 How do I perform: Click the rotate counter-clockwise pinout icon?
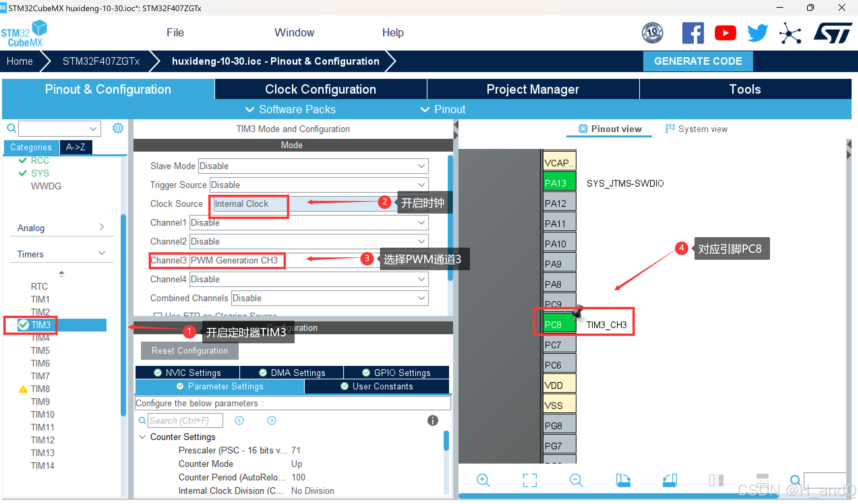coord(670,480)
